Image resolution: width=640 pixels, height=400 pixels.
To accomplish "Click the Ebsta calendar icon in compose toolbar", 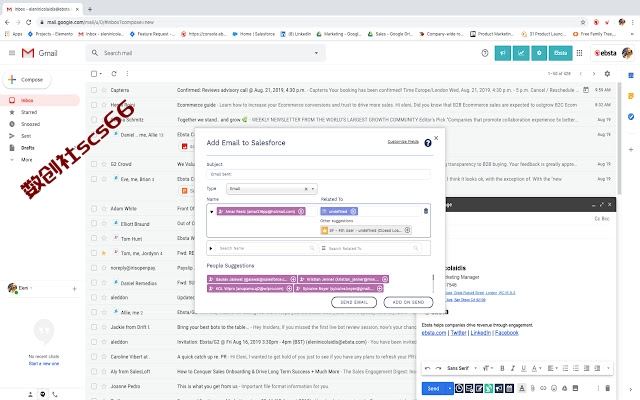I will 509,388.
